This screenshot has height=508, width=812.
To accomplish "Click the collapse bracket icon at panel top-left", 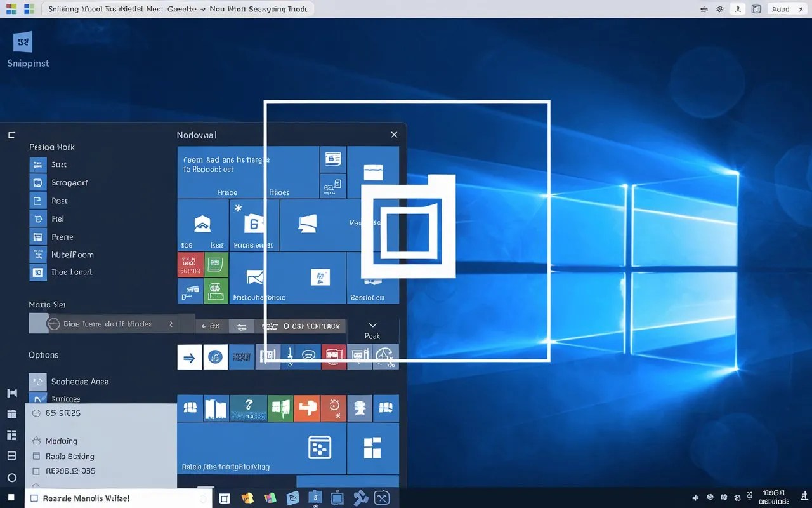I will point(11,135).
